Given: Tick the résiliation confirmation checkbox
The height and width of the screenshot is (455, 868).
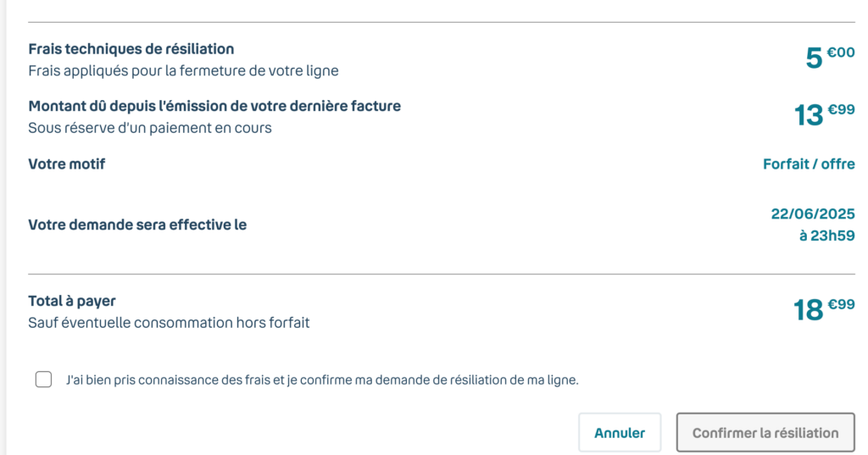Looking at the screenshot, I should (43, 380).
